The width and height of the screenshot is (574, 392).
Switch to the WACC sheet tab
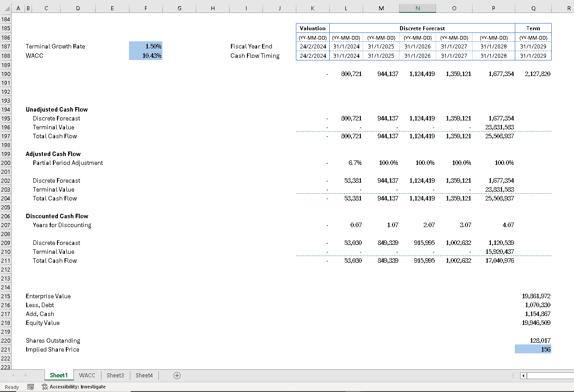click(87, 376)
